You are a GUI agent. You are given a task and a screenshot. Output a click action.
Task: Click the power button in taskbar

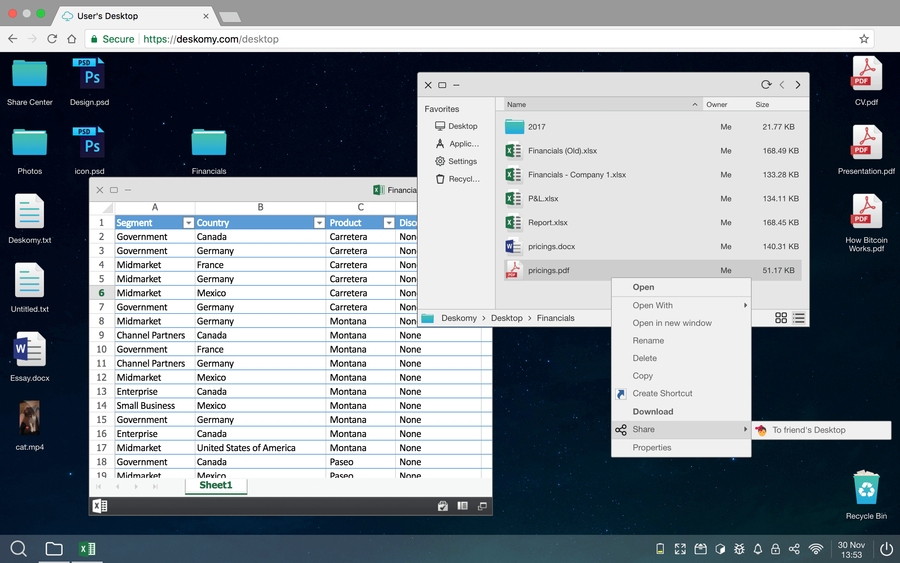tap(886, 549)
